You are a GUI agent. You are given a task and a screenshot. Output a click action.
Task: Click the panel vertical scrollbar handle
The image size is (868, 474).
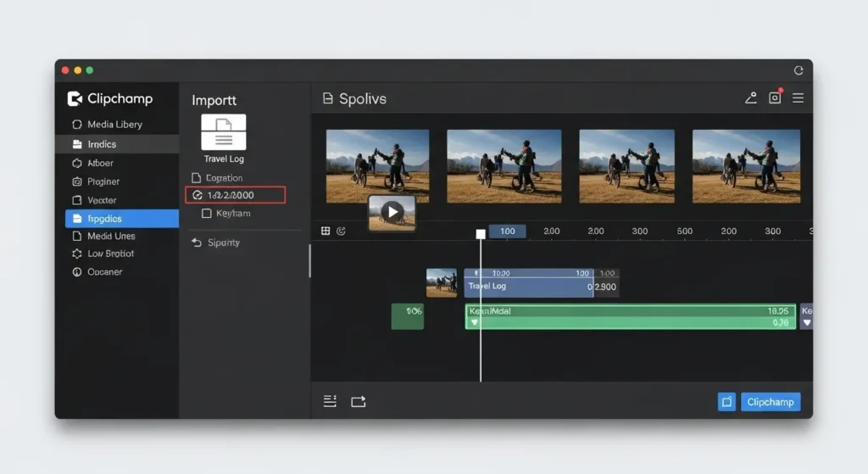coord(309,261)
